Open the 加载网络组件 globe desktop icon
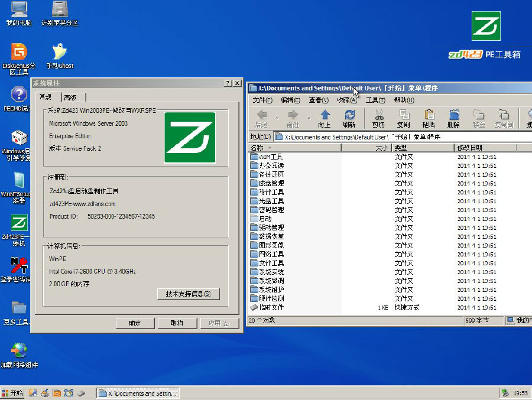The width and height of the screenshot is (532, 400). click(19, 353)
